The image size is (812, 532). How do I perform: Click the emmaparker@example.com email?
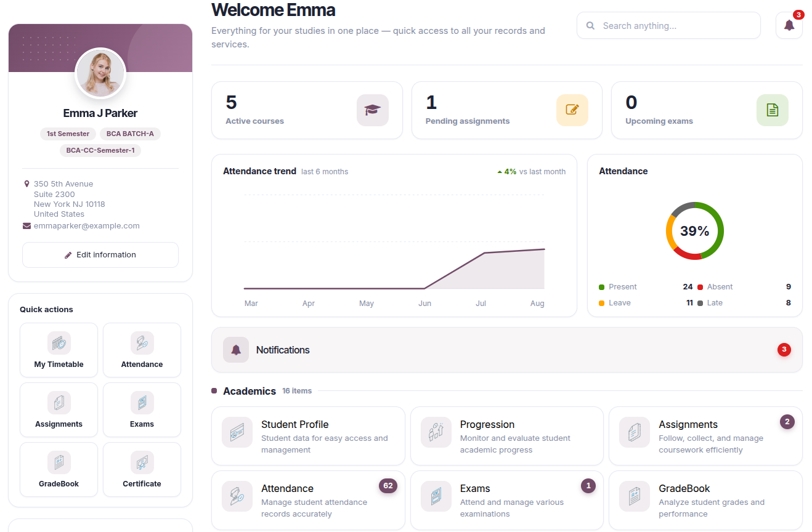coord(87,226)
